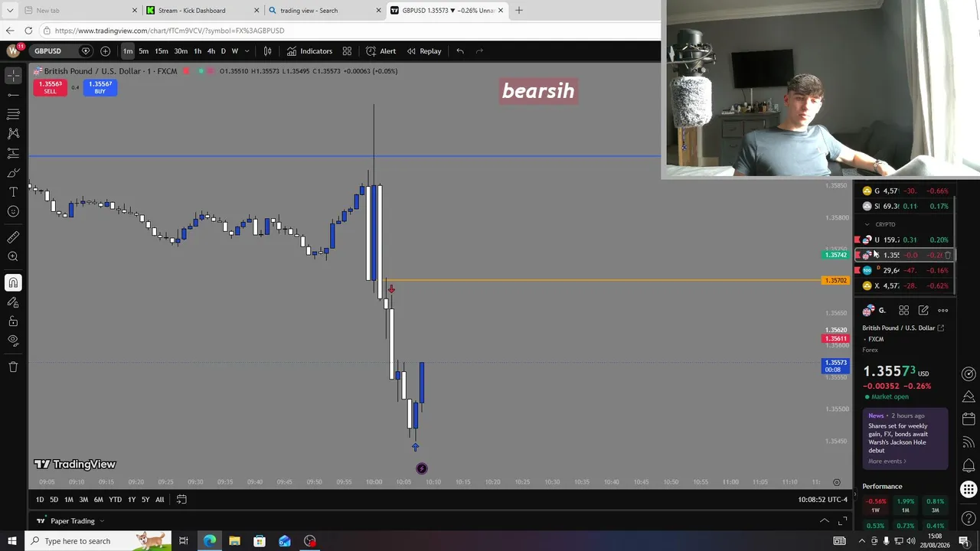Open the notifications bell in right sidebar
The image size is (980, 551).
click(969, 464)
